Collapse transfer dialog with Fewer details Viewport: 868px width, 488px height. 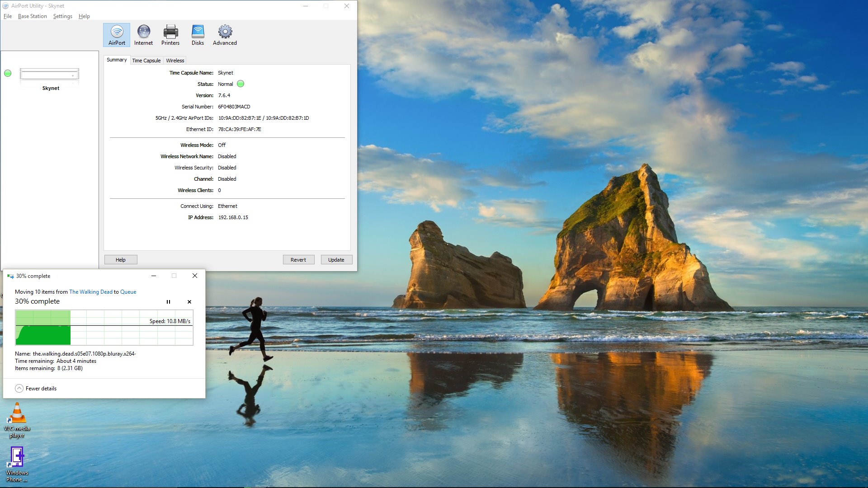click(x=36, y=389)
